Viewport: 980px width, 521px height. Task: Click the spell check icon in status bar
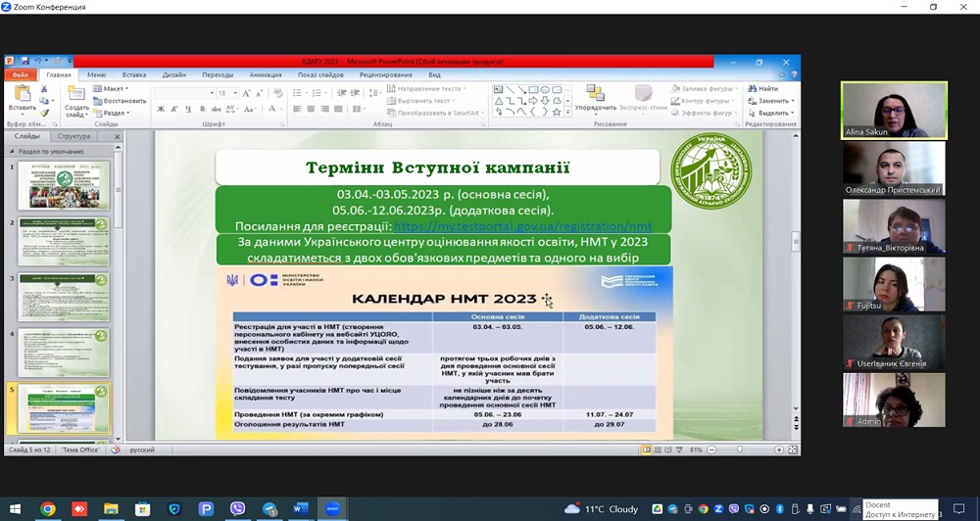tap(115, 450)
